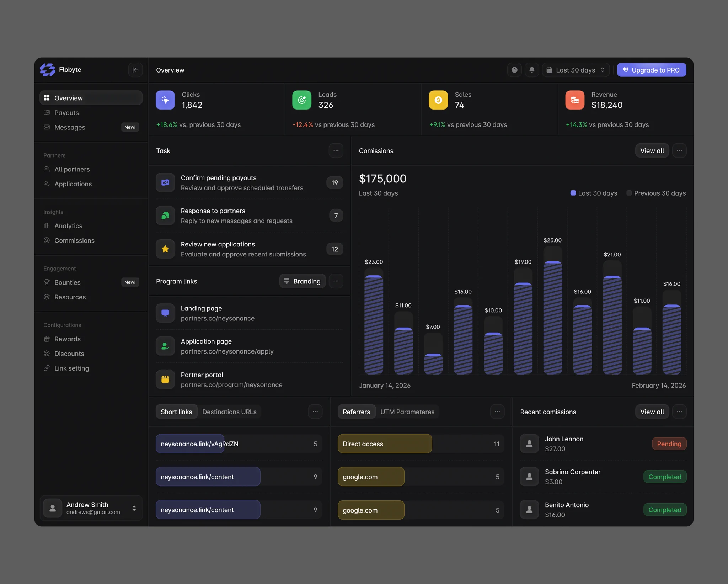728x584 pixels.
Task: Click the Clicks cursor icon tile
Action: [x=165, y=100]
